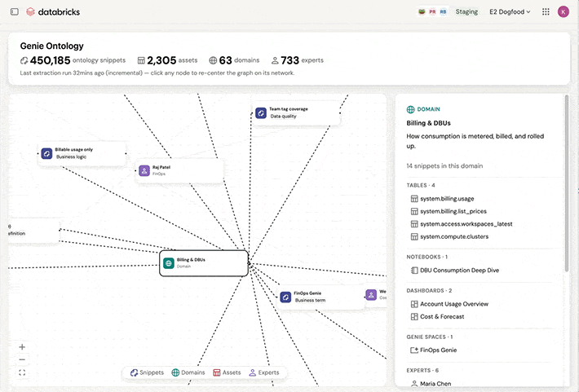Select the Billable usage only node
The width and height of the screenshot is (579, 392).
coord(82,153)
